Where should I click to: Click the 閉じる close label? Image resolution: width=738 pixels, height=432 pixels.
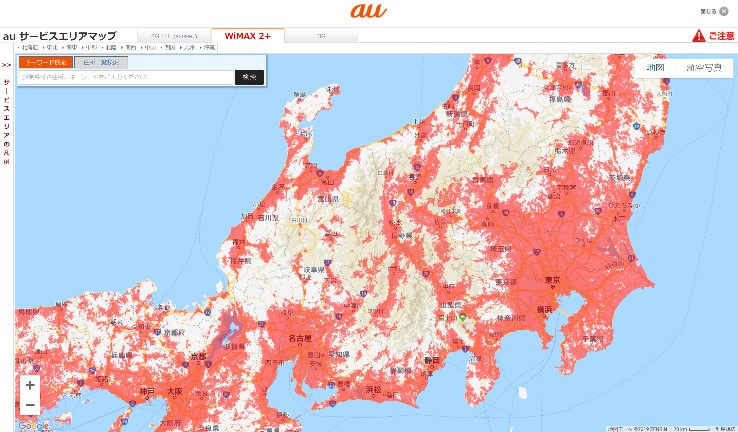[708, 11]
